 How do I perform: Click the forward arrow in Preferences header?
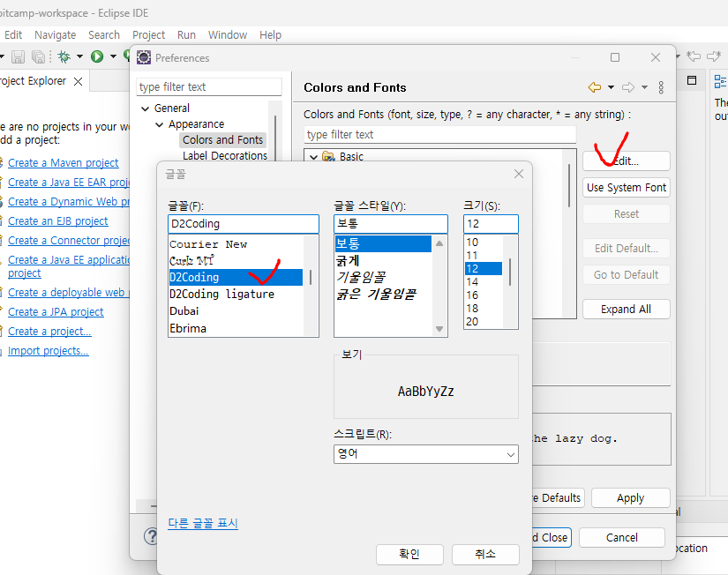(x=628, y=87)
